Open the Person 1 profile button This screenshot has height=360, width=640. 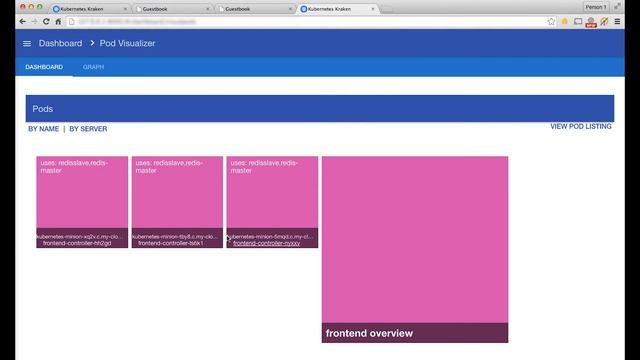(x=596, y=7)
